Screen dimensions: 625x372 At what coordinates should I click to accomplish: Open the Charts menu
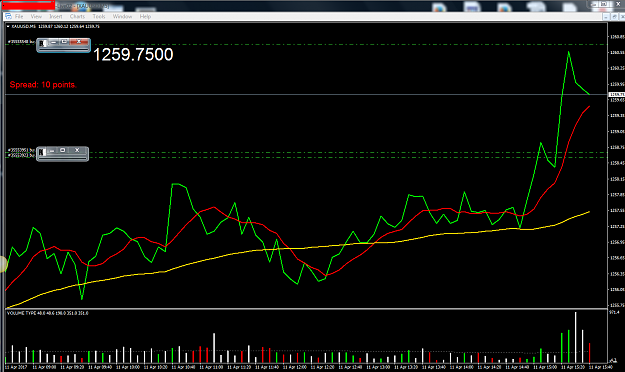[77, 16]
